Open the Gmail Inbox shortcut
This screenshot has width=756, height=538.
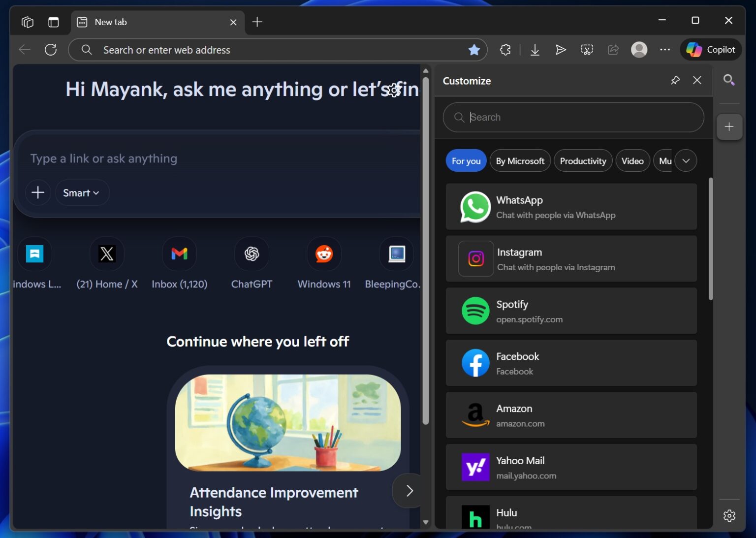coord(179,254)
